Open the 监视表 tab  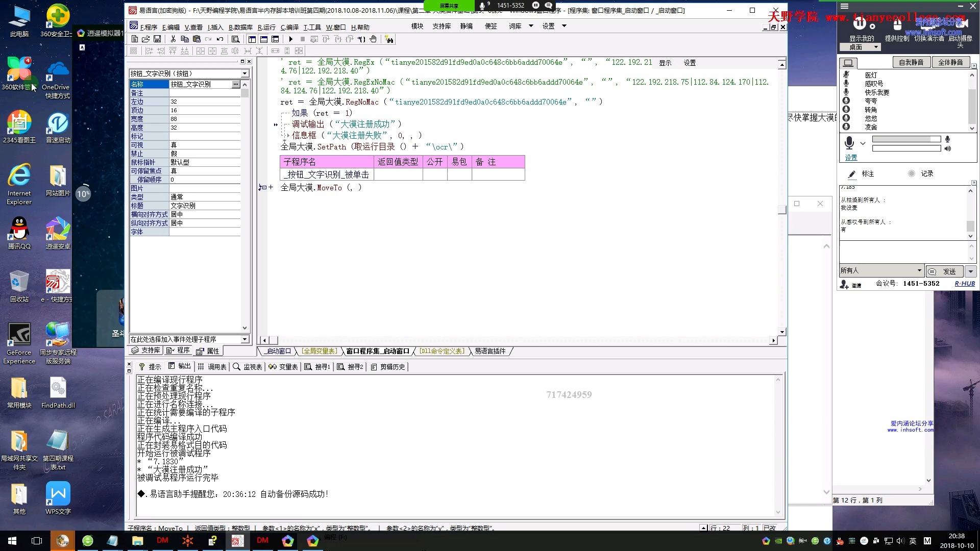tap(248, 367)
